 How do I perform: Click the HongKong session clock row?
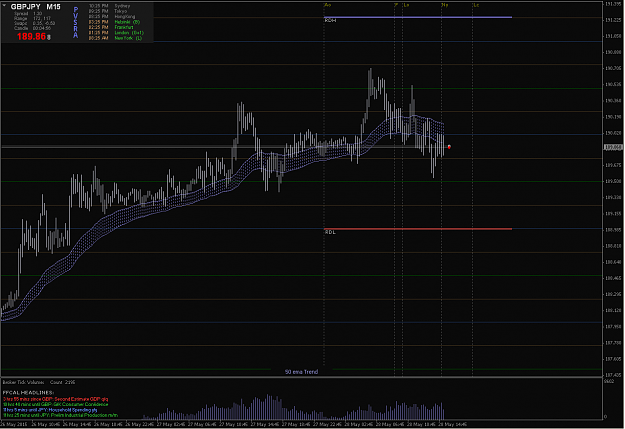(x=112, y=17)
